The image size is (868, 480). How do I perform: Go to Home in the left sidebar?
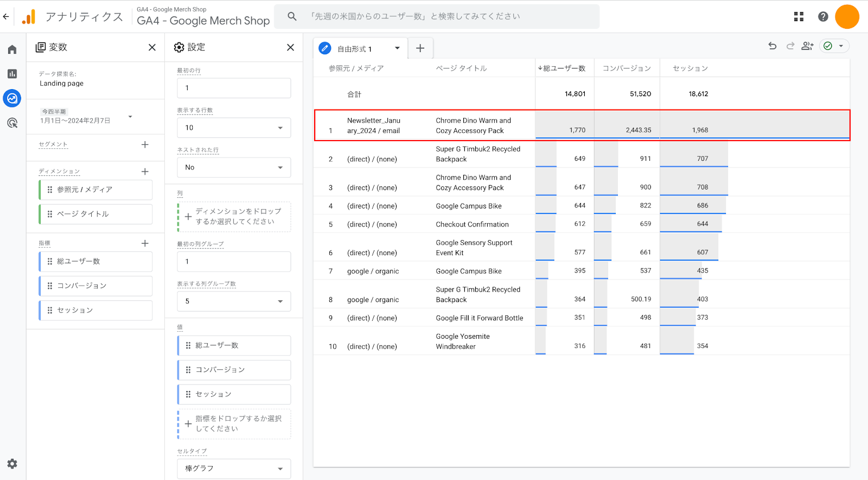12,49
